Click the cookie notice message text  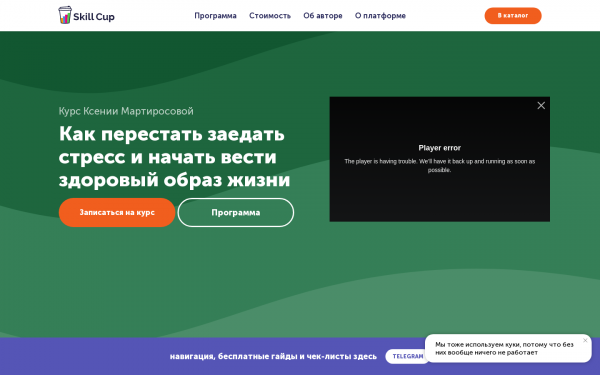pyautogui.click(x=504, y=348)
